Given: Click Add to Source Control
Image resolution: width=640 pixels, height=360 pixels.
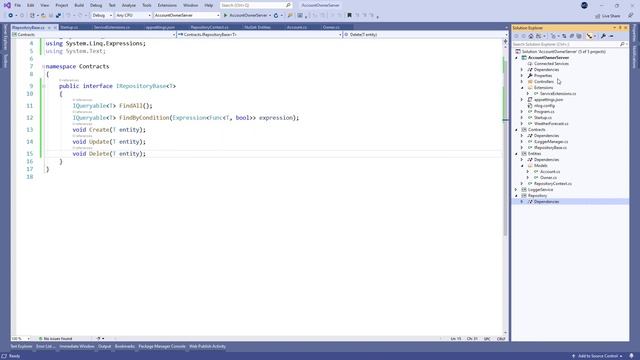Looking at the screenshot, I should [597, 356].
